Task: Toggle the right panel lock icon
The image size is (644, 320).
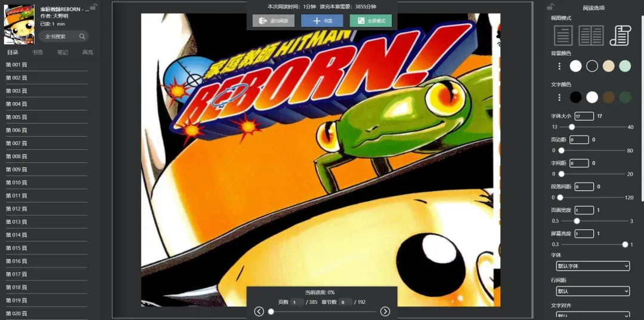Action: click(550, 6)
